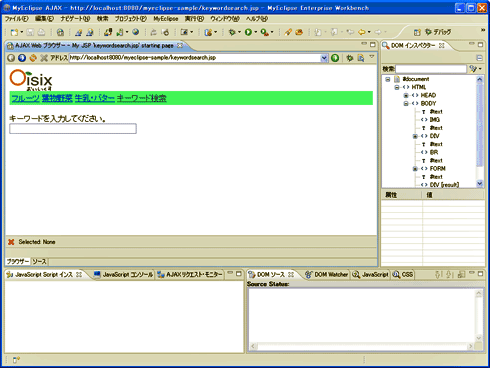Collapse the #document tree node
This screenshot has height=368, width=490.
click(x=388, y=79)
